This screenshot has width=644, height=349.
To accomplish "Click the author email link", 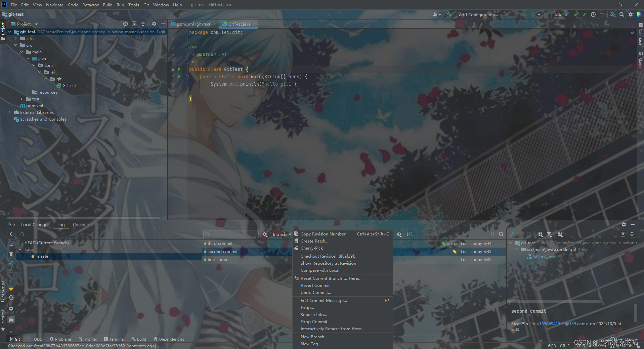I will click(562, 324).
